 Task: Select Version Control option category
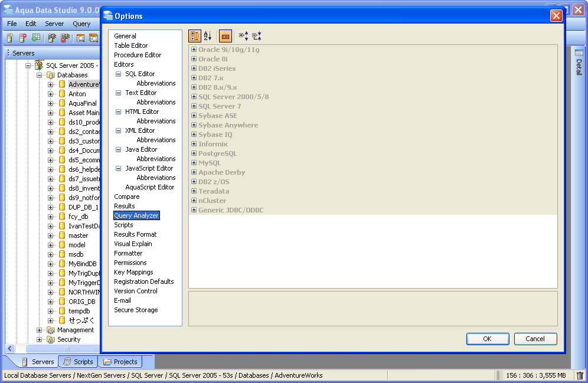coord(136,291)
